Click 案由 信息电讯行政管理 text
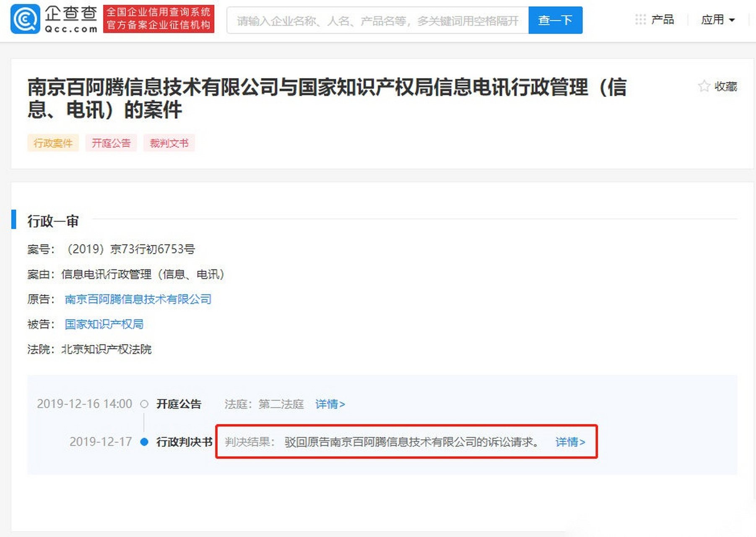This screenshot has width=756, height=537. point(143,274)
